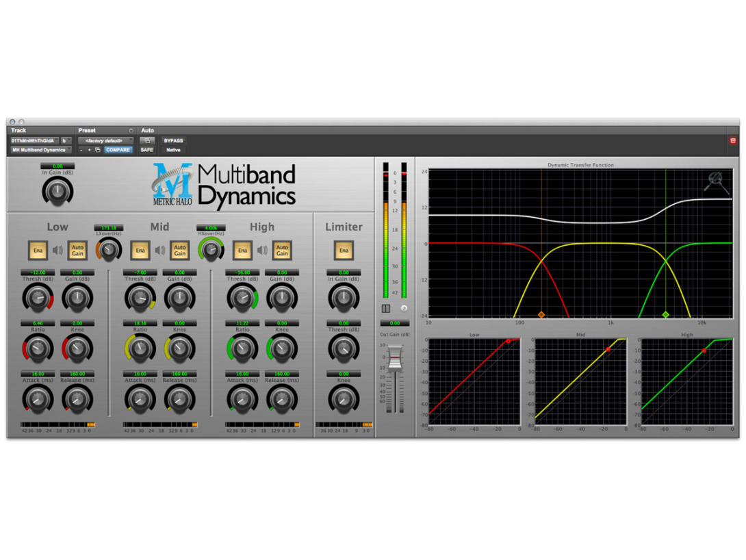Click the spectrum analyzer icon in graph
The image size is (746, 560).
pyautogui.click(x=716, y=182)
